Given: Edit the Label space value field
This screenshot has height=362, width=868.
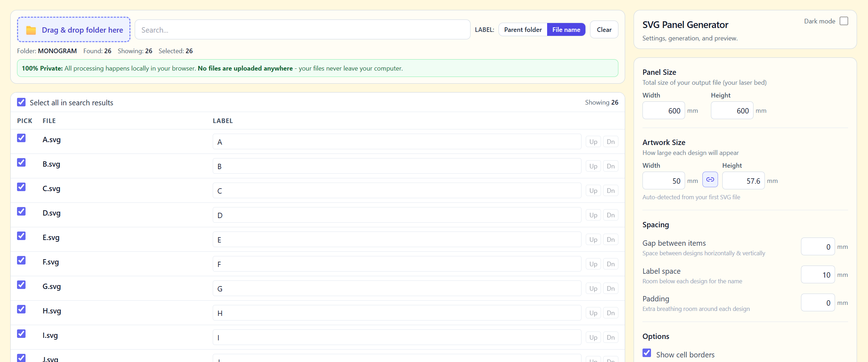Looking at the screenshot, I should [x=818, y=275].
